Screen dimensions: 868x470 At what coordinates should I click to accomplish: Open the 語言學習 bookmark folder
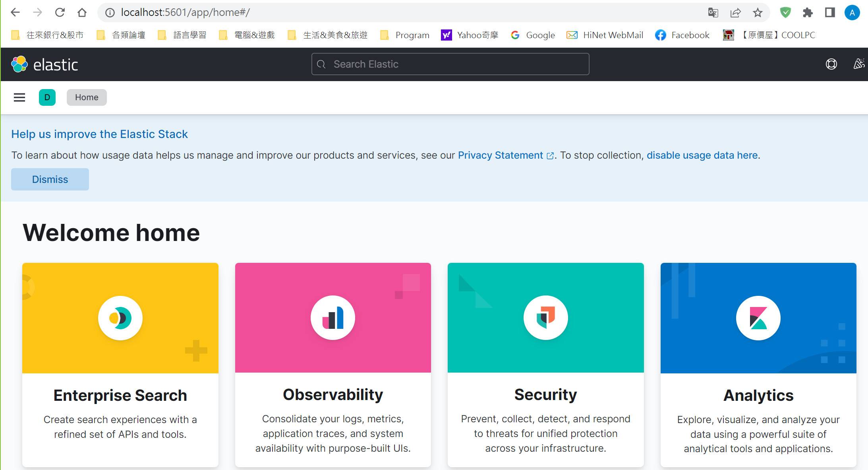(182, 35)
